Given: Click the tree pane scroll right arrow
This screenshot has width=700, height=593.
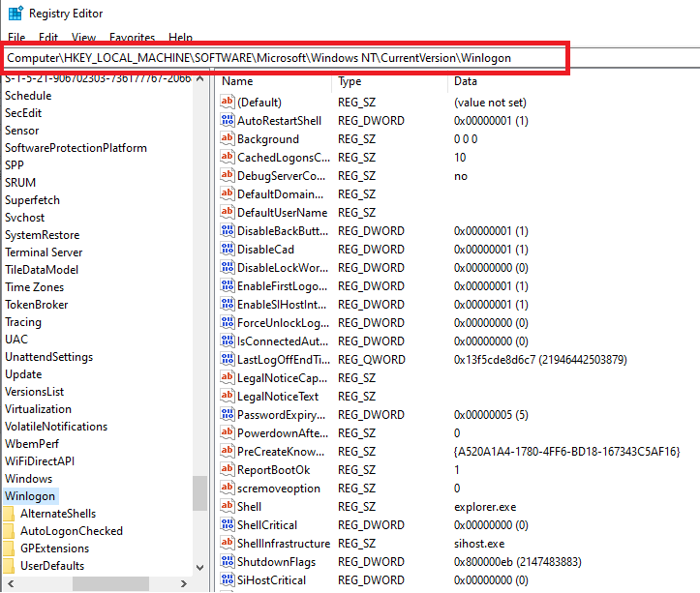Looking at the screenshot, I should [184, 583].
